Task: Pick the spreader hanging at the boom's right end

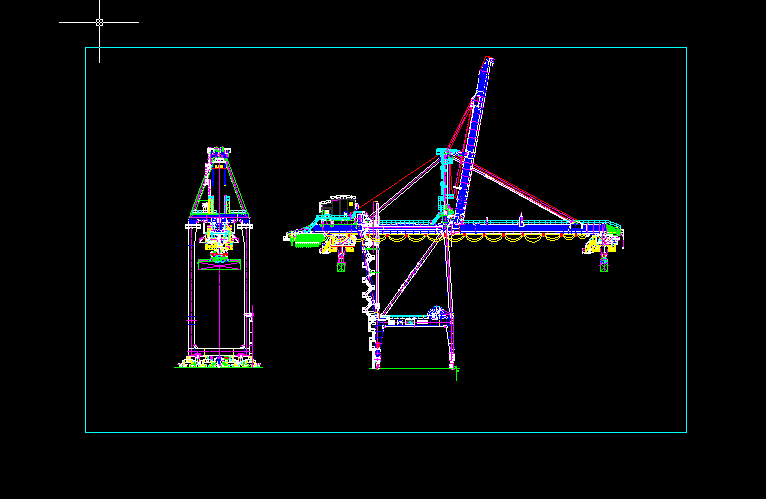Action: click(x=603, y=265)
